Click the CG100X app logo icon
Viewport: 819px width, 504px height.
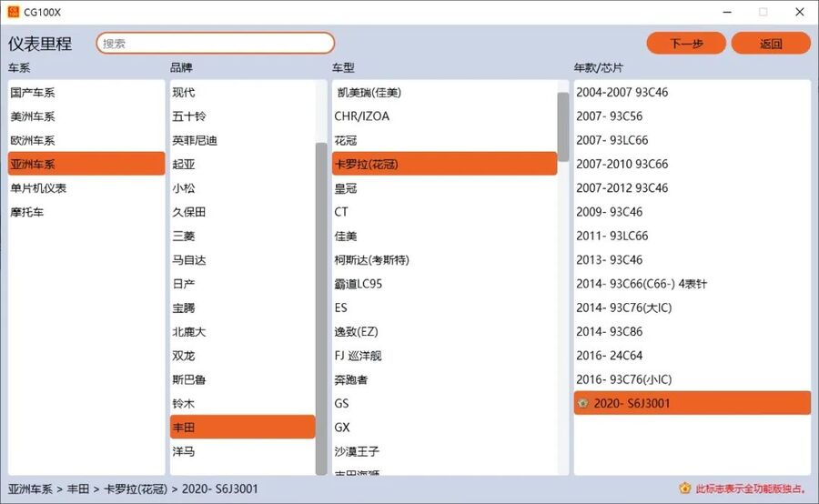13,12
